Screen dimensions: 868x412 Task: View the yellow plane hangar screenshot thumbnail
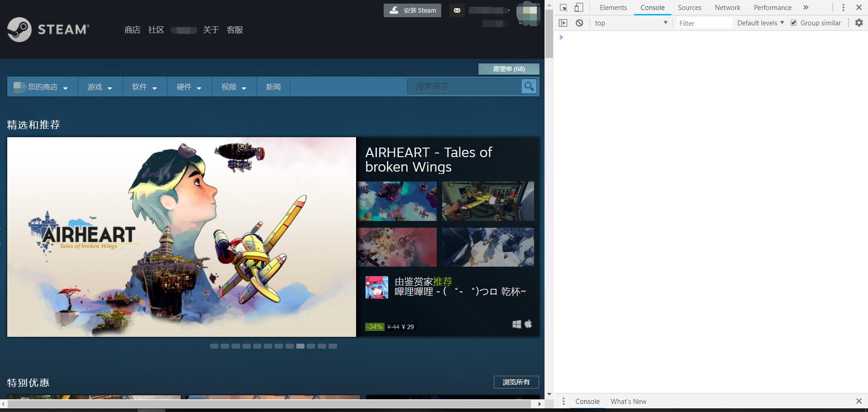[x=488, y=201]
